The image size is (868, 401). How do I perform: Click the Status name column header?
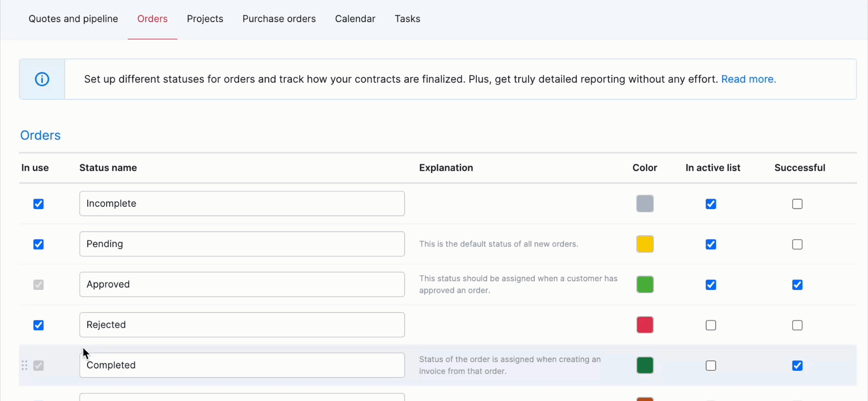[x=108, y=168]
